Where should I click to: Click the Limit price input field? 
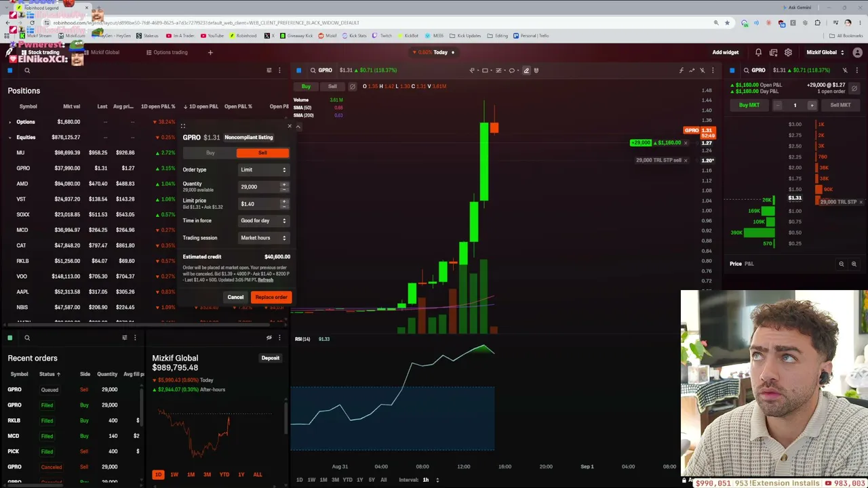tap(260, 204)
